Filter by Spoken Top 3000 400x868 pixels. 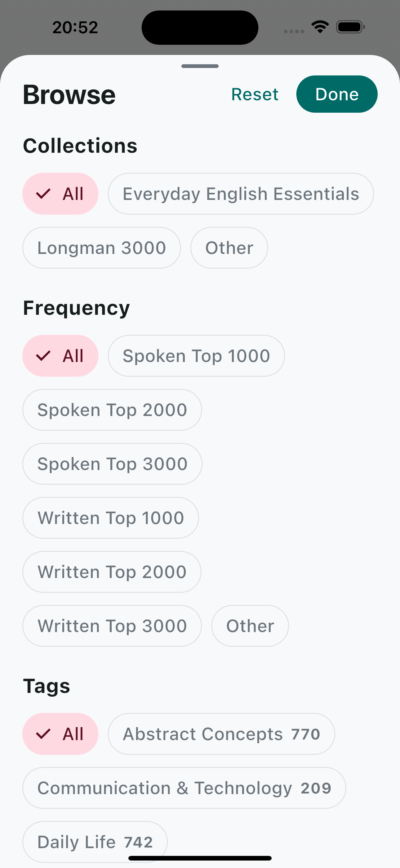[x=113, y=464]
